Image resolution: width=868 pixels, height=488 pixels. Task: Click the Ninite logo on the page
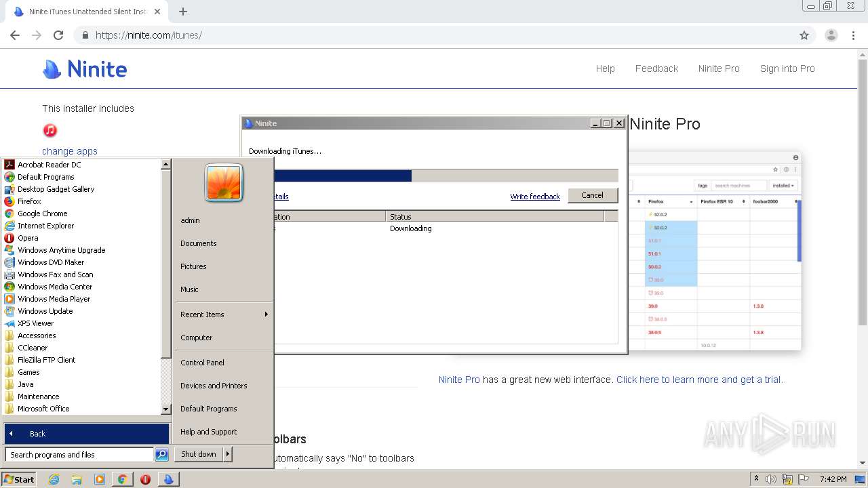85,68
